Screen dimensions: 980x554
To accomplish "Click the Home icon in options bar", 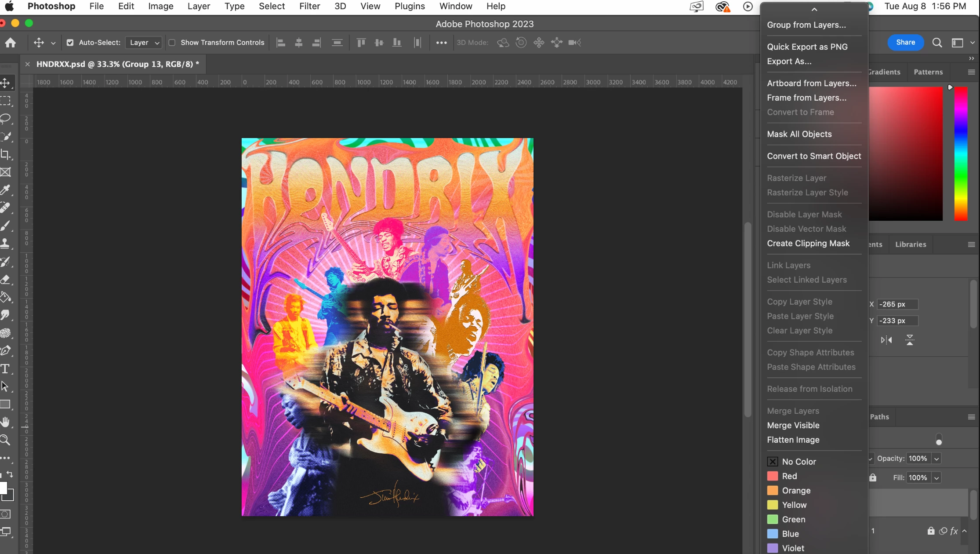I will point(11,43).
